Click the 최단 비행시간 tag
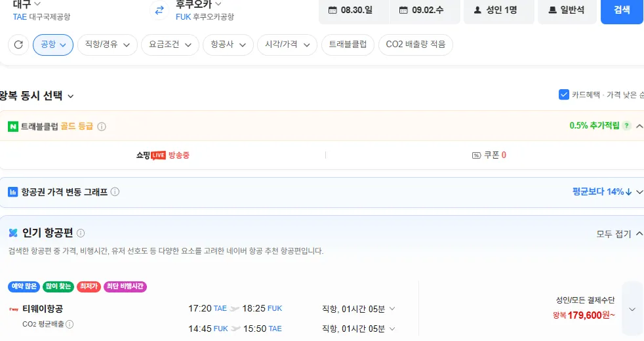Screen dimensions: 644x341 click(x=125, y=287)
